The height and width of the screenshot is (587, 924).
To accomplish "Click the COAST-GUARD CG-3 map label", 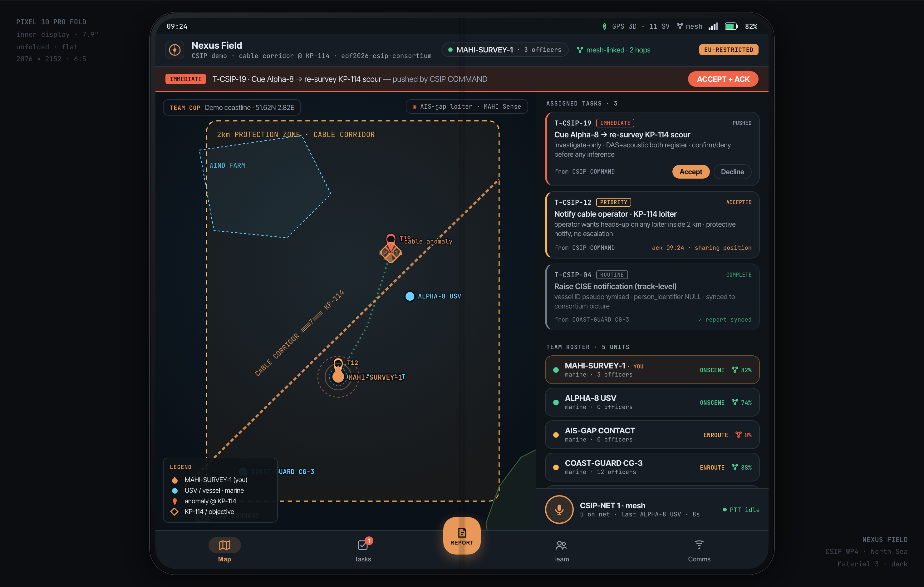I will click(283, 471).
